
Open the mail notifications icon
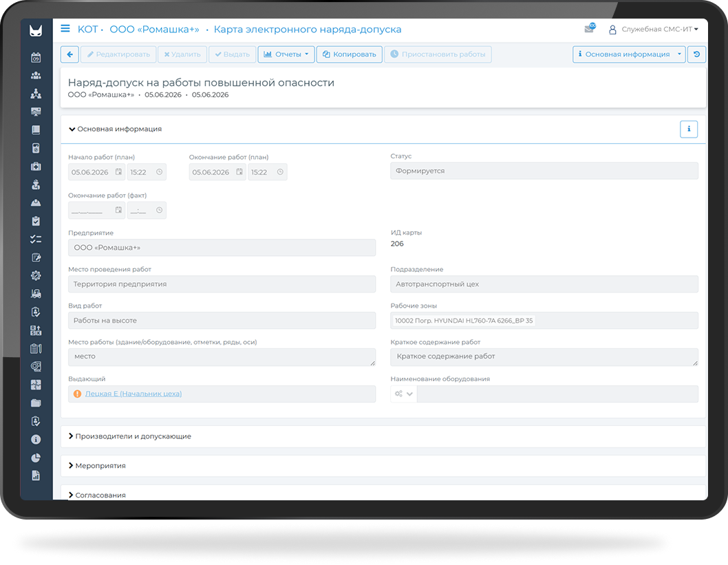590,28
